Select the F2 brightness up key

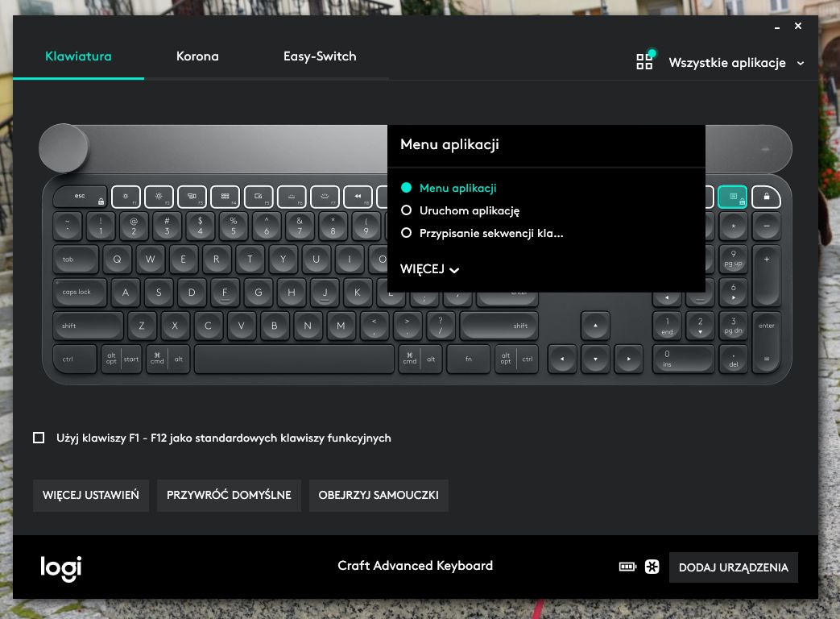159,197
